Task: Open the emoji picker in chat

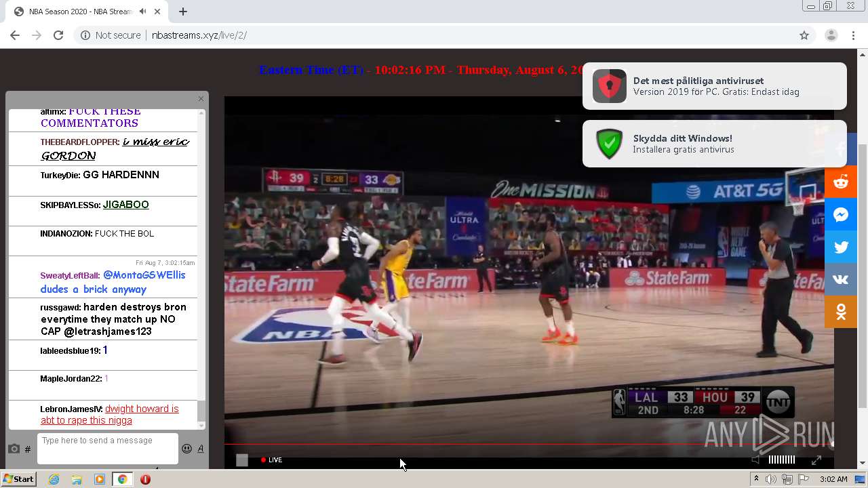Action: pos(186,449)
